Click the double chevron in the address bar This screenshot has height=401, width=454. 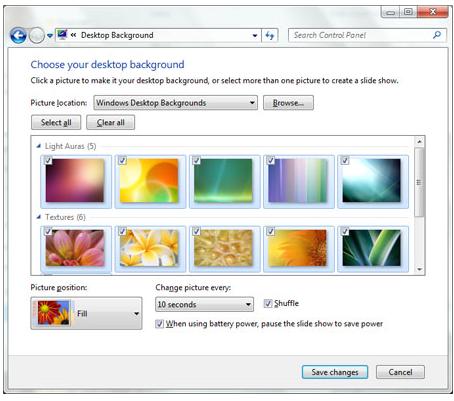pos(73,35)
